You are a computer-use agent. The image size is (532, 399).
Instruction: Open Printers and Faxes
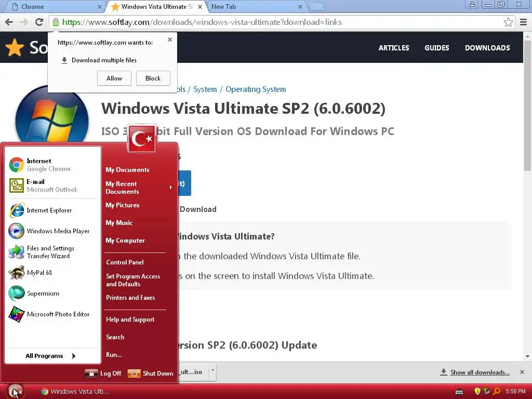coord(130,298)
